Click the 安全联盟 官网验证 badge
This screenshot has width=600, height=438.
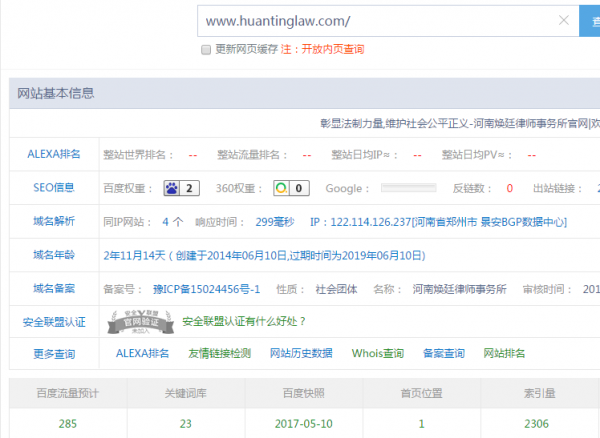[140, 322]
